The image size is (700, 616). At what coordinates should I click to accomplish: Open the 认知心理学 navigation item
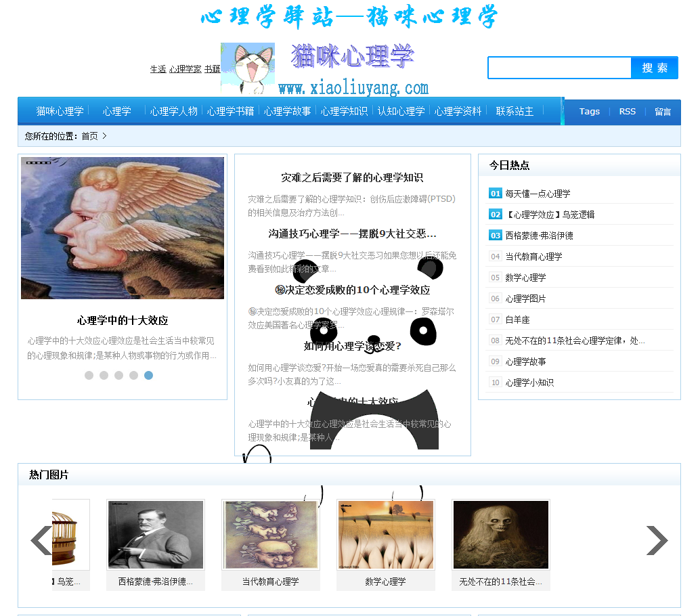pos(401,111)
